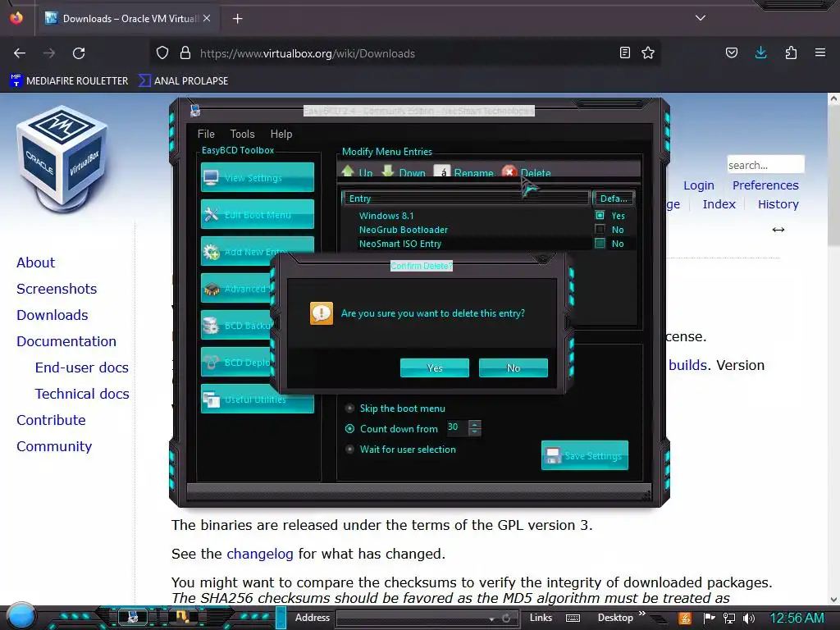This screenshot has width=840, height=630.
Task: Move entry Down in Modify Menu Entries
Action: click(404, 172)
